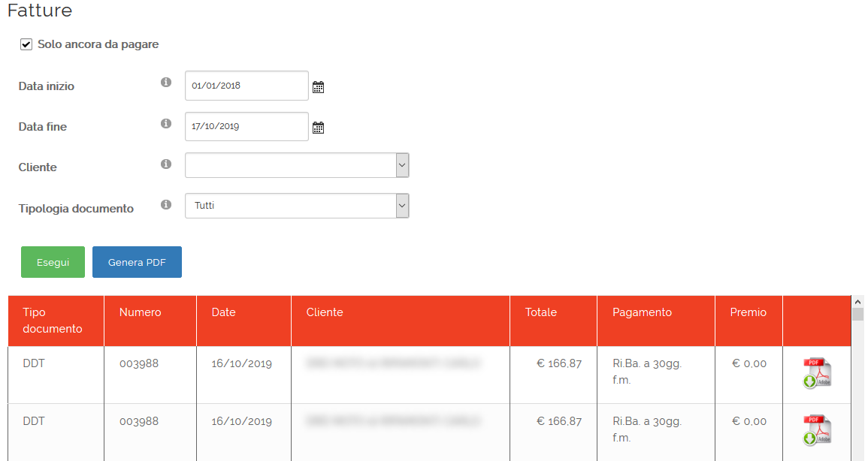Open calendar picker for Data fine
Image resolution: width=868 pixels, height=461 pixels.
click(x=318, y=128)
